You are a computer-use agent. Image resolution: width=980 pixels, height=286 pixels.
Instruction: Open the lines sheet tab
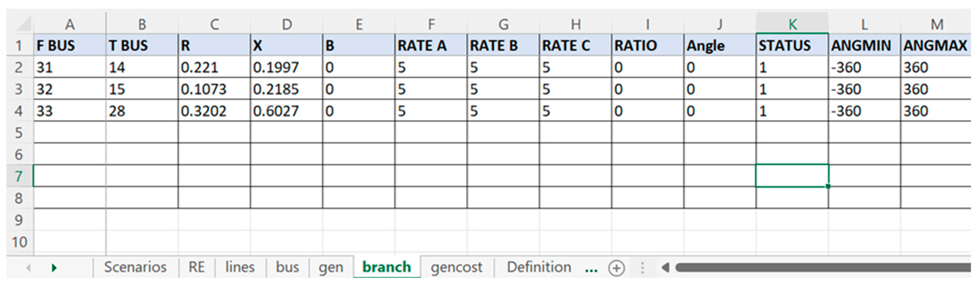click(x=240, y=267)
